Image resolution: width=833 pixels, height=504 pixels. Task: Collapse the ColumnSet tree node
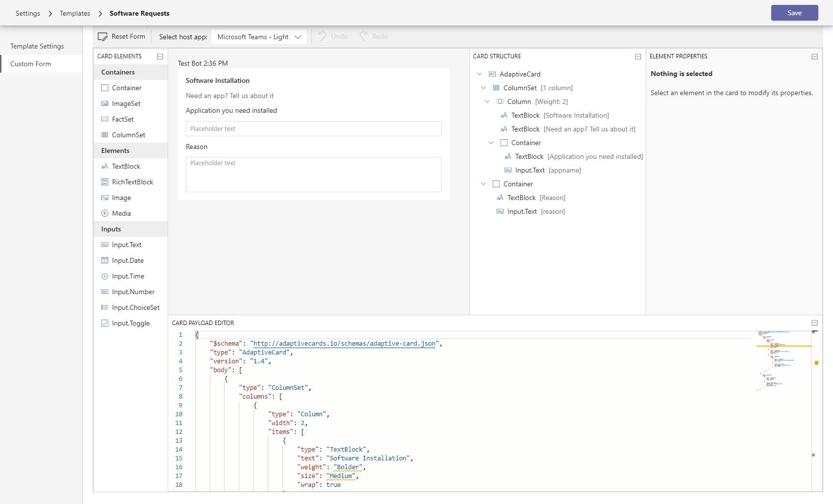(x=483, y=88)
